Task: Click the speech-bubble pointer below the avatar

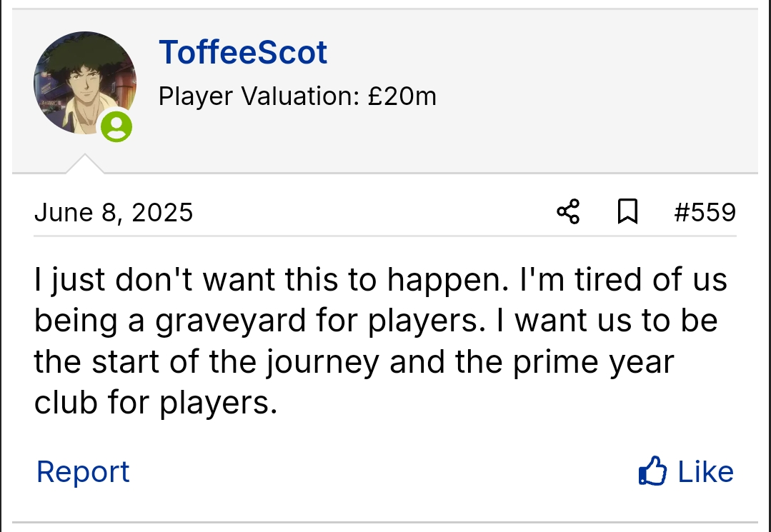Action: tap(84, 164)
